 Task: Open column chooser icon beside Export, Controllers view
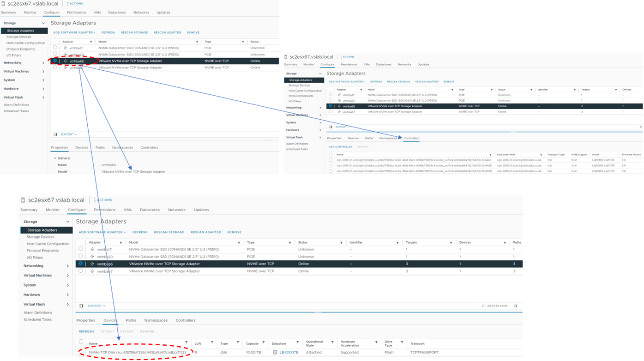[x=331, y=127]
